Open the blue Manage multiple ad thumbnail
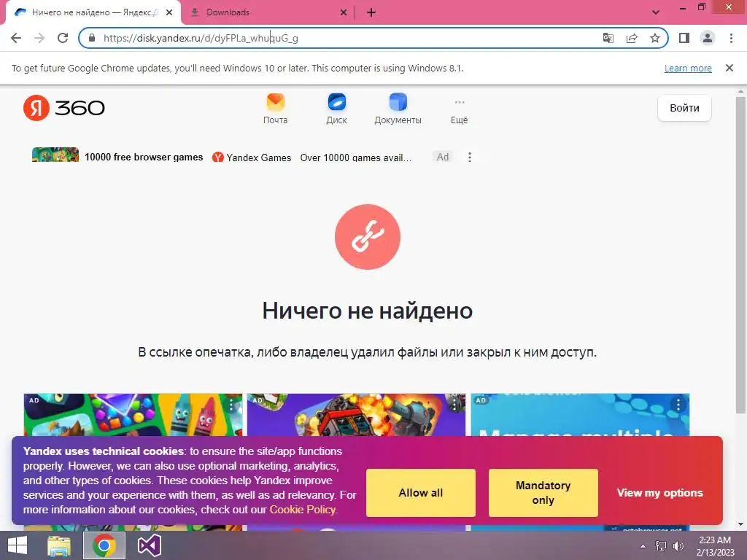This screenshot has width=747, height=560. pyautogui.click(x=580, y=414)
